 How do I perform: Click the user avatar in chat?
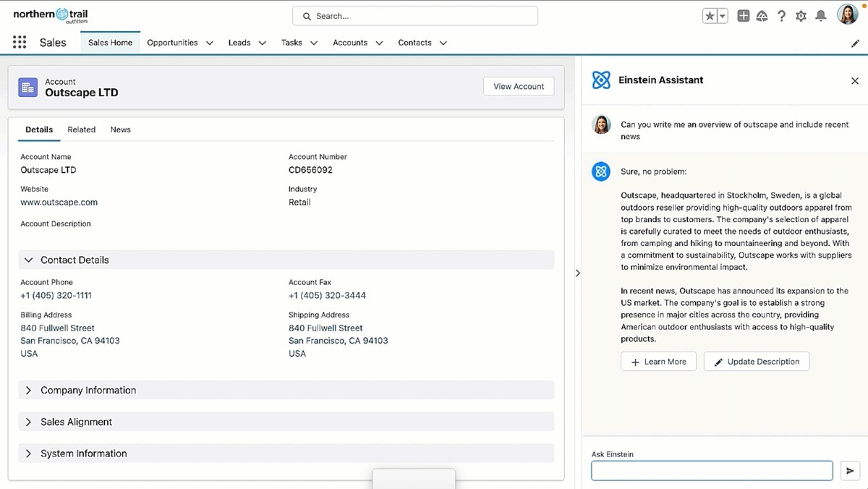click(601, 124)
